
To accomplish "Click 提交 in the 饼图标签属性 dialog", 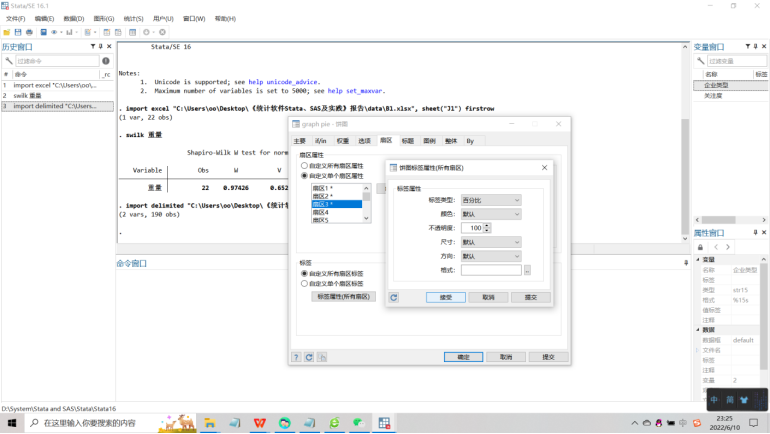I will [531, 298].
